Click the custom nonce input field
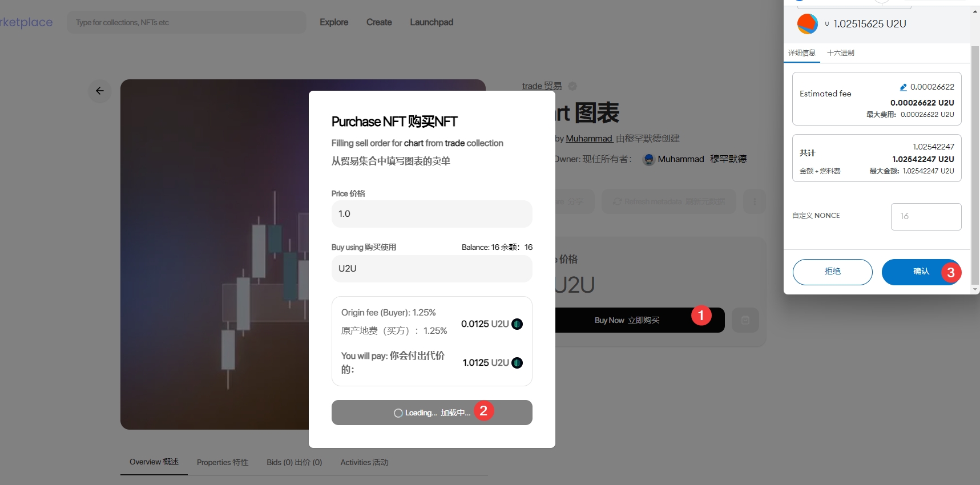980x485 pixels. pos(926,216)
